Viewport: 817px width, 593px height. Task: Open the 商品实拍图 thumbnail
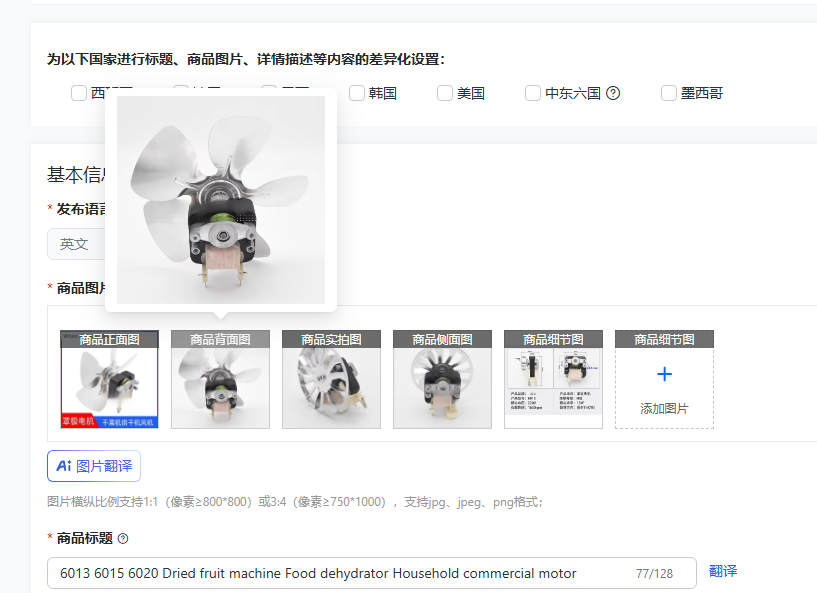coord(331,379)
